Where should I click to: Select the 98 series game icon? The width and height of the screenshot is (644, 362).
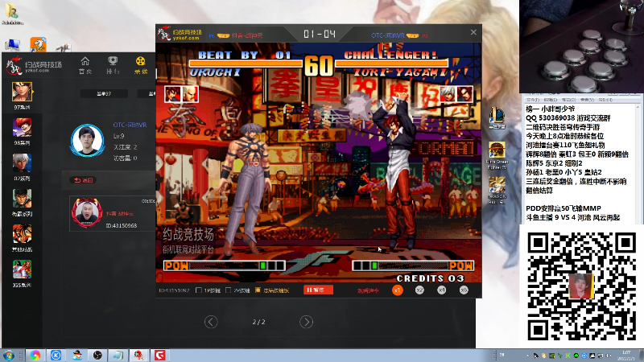23,127
